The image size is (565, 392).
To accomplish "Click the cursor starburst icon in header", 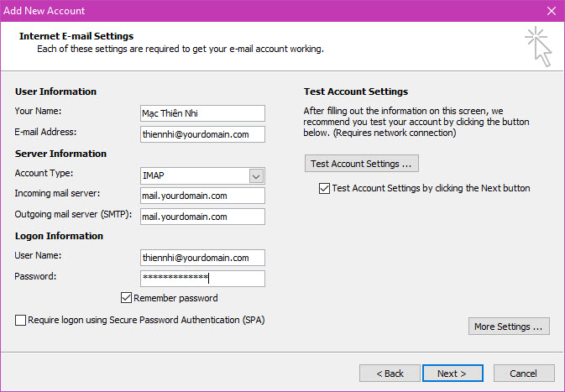I will tap(538, 45).
